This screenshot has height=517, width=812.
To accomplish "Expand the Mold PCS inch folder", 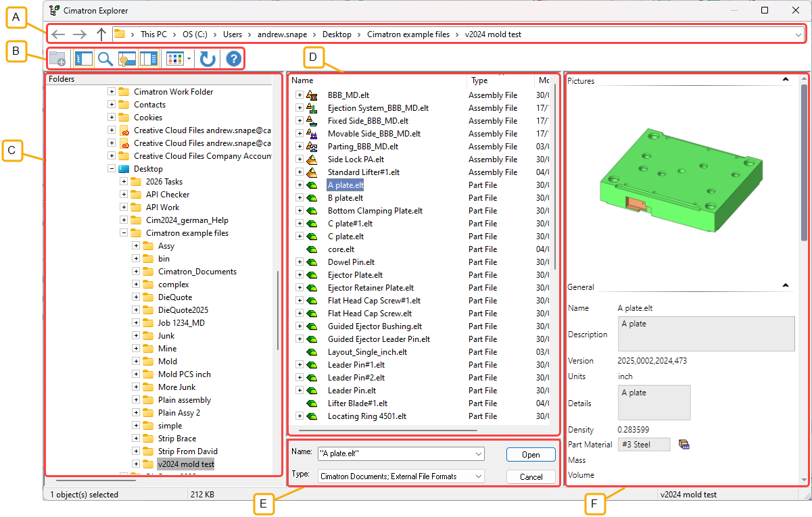I will [x=136, y=374].
